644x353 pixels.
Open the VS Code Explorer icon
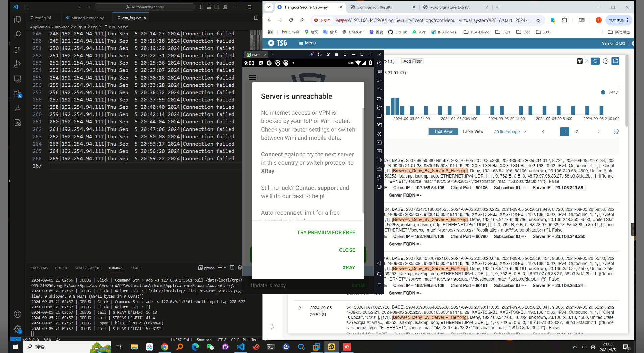coord(18,20)
